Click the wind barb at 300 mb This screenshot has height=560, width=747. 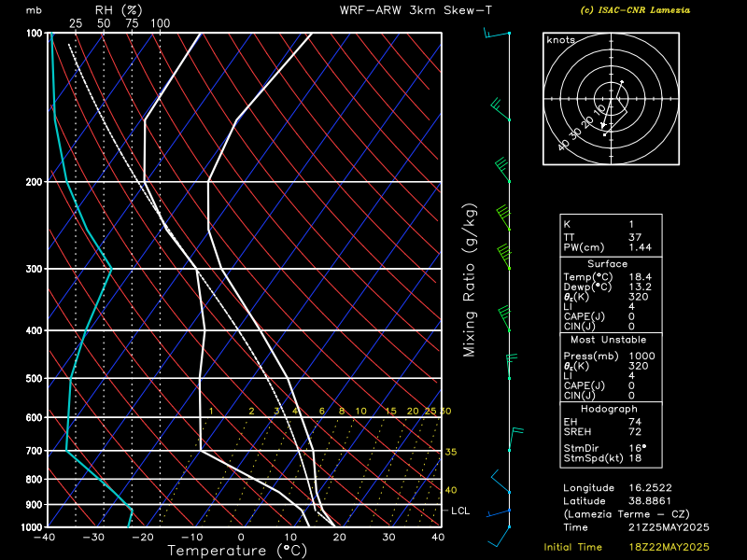[x=504, y=258]
